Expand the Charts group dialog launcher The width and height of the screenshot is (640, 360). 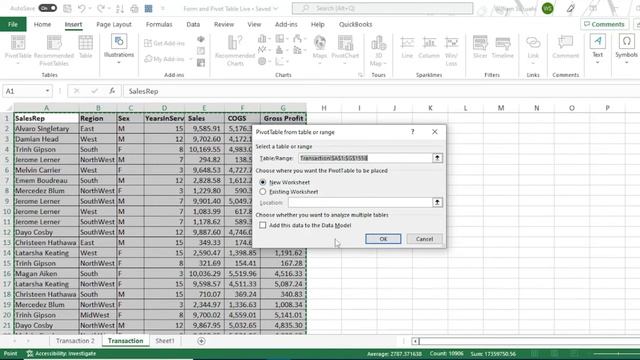click(x=360, y=75)
